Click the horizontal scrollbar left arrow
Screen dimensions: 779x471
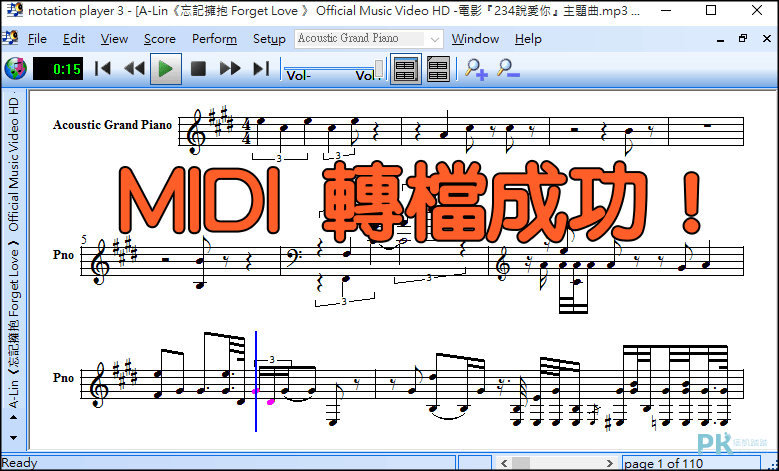click(504, 463)
